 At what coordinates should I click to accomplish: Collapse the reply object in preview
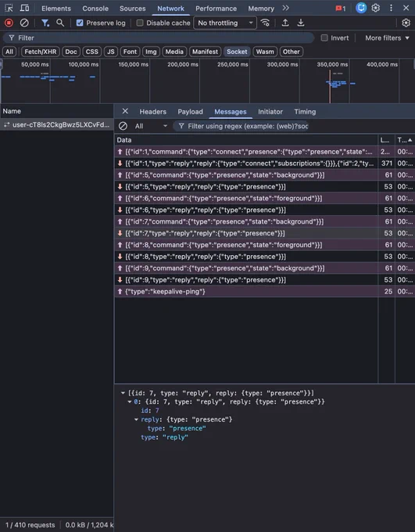(136, 419)
